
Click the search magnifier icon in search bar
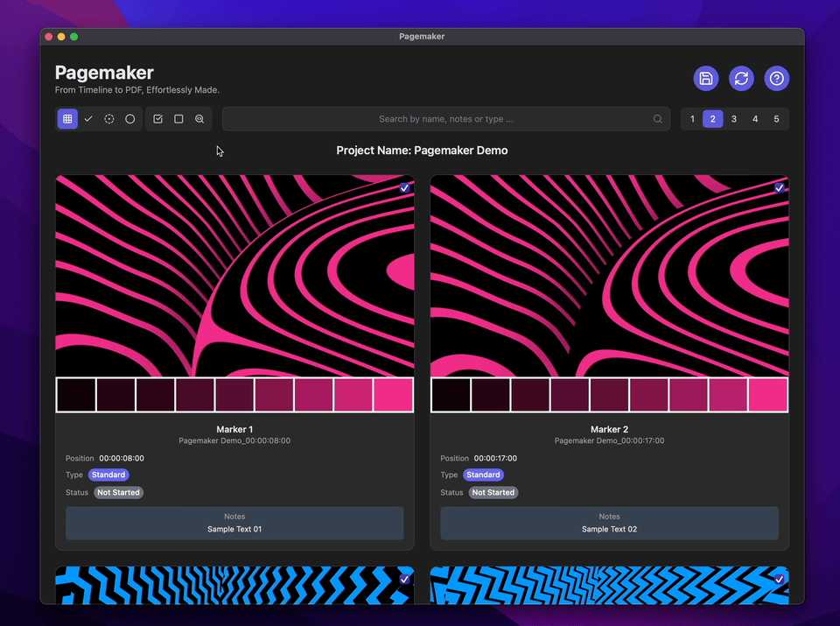(x=657, y=119)
